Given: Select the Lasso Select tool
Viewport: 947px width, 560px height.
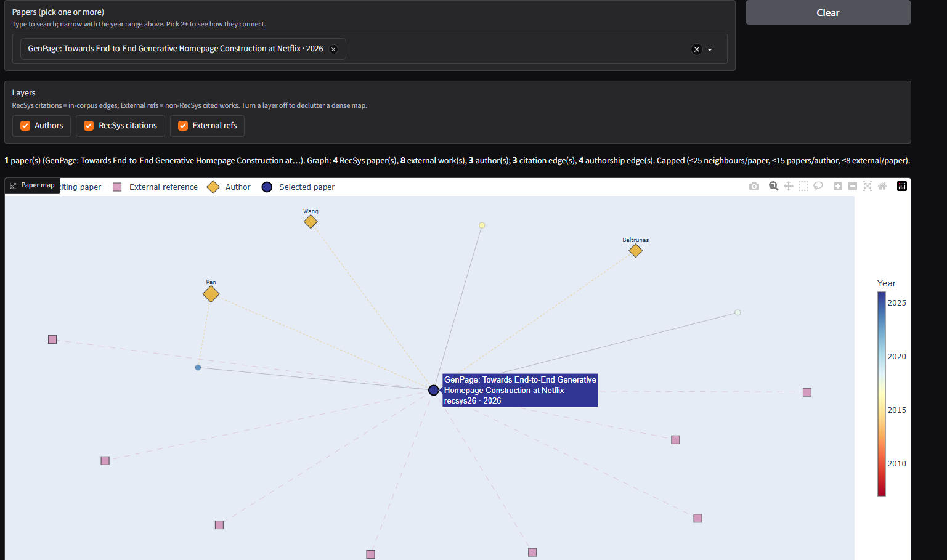Looking at the screenshot, I should point(818,186).
